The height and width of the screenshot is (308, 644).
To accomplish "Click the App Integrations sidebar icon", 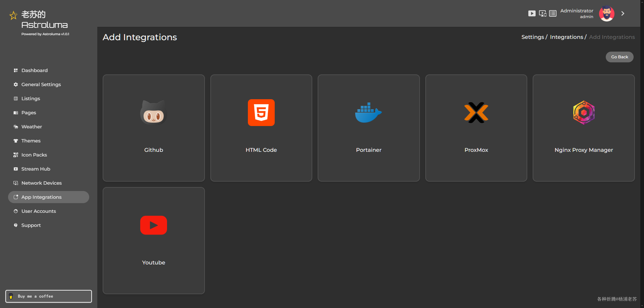I will (x=16, y=197).
